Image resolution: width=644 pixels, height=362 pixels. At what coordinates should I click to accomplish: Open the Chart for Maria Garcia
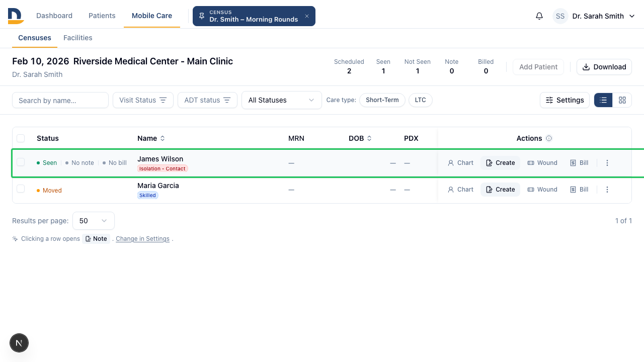[x=460, y=190]
